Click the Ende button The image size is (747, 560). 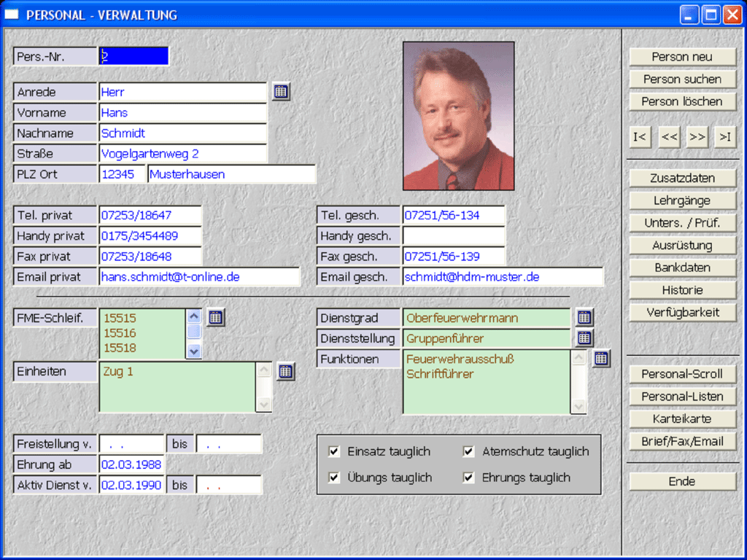[x=682, y=481]
